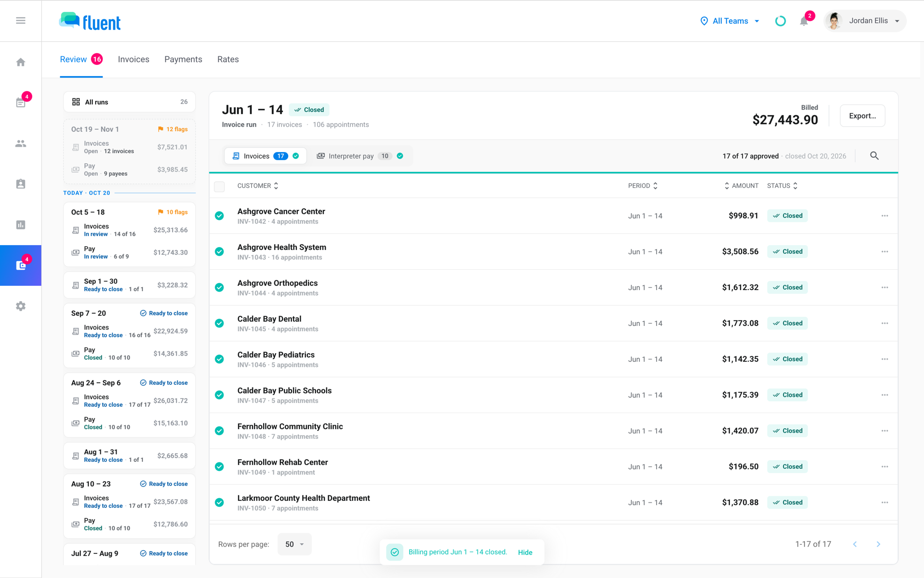Go to next page arrow

(x=878, y=544)
